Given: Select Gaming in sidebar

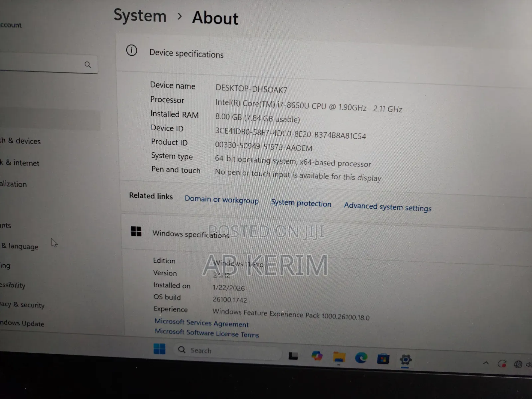Looking at the screenshot, I should click(5, 265).
